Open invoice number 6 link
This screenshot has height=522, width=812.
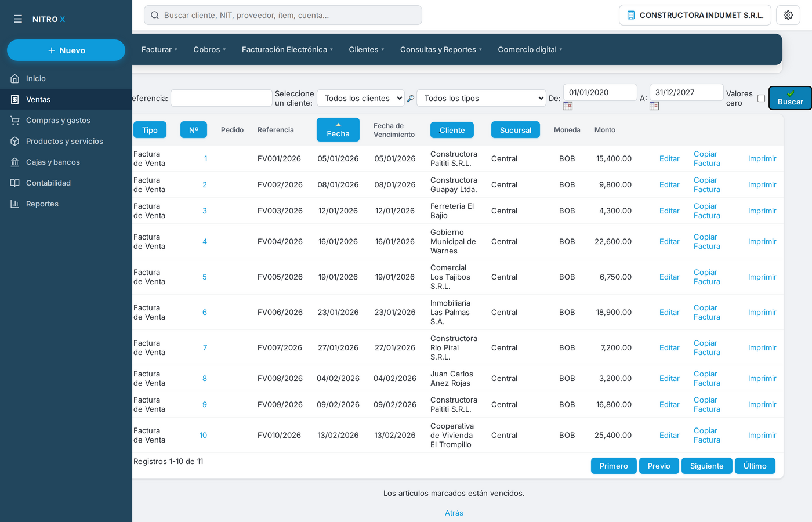[205, 312]
